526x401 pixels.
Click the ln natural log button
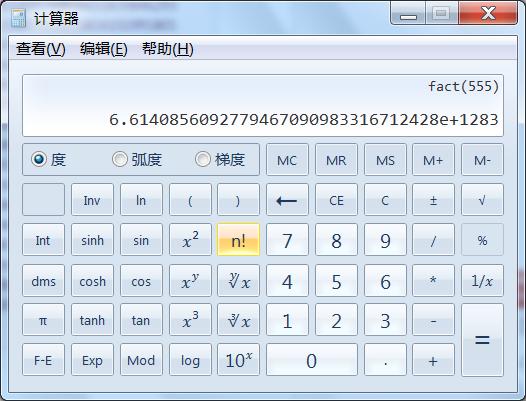pos(141,200)
